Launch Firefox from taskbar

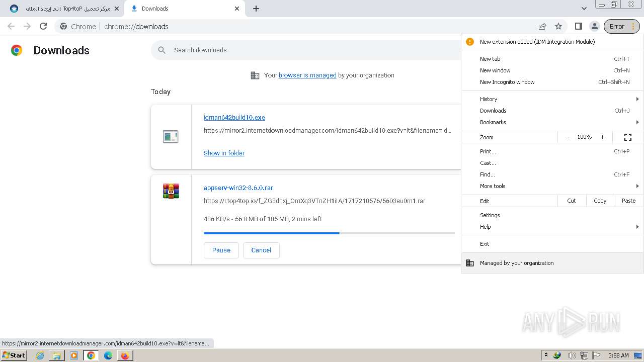125,355
